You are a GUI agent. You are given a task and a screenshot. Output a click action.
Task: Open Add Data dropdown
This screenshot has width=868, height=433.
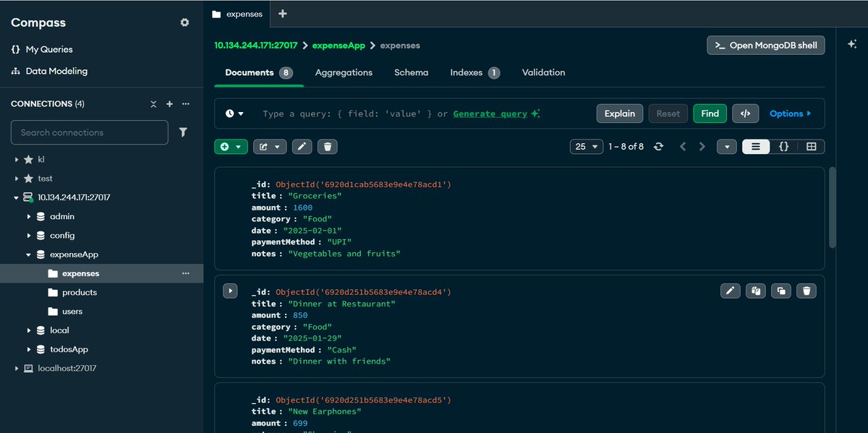click(x=231, y=147)
